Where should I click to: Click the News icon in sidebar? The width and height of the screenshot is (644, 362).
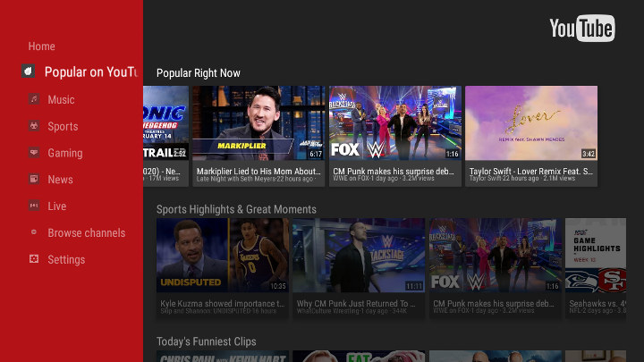tap(34, 179)
